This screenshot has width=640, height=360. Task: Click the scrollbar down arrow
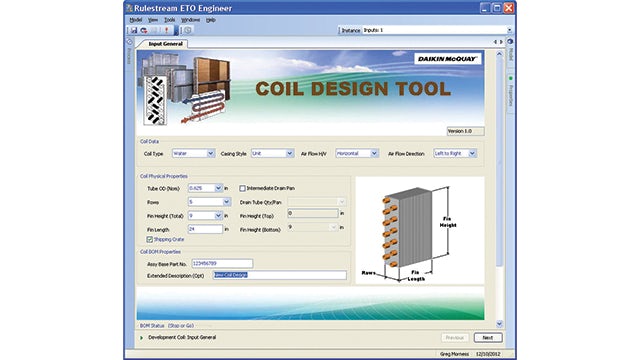click(499, 324)
